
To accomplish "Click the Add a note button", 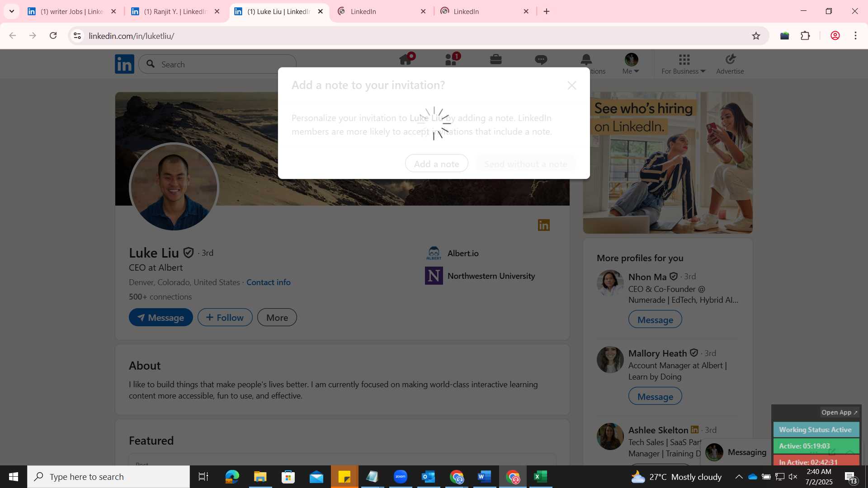I will pos(437,164).
